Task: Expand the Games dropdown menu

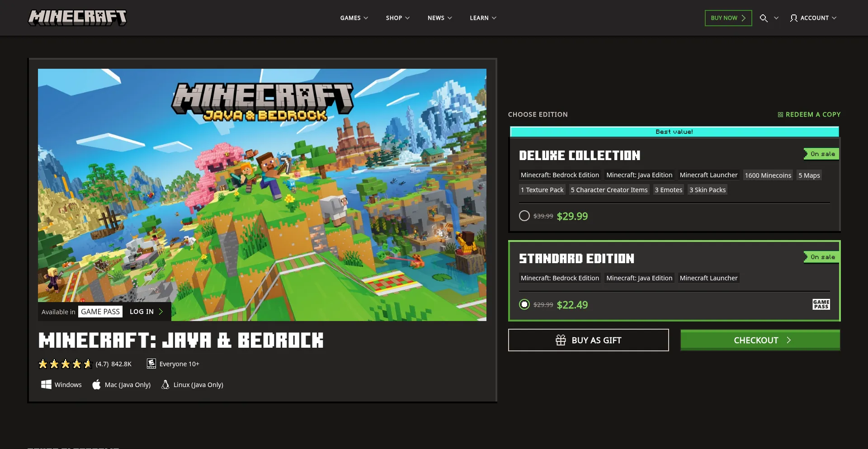Action: 354,18
